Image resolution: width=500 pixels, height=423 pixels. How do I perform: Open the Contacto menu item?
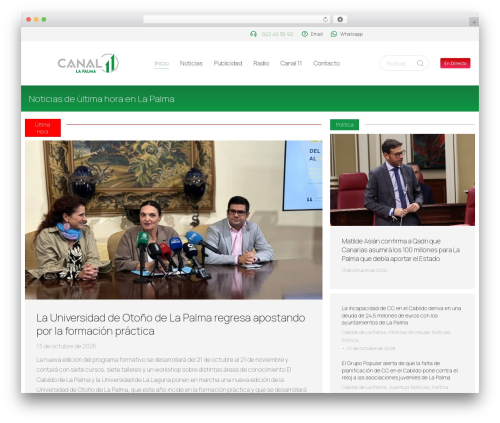point(326,63)
